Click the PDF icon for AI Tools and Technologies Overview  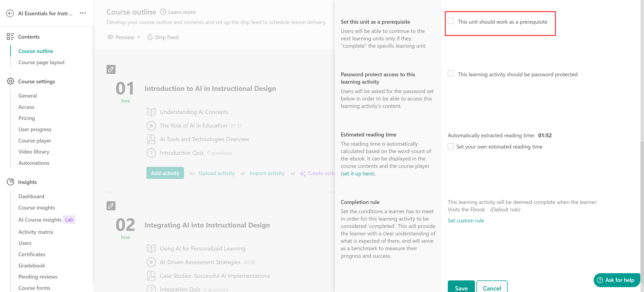pyautogui.click(x=151, y=139)
